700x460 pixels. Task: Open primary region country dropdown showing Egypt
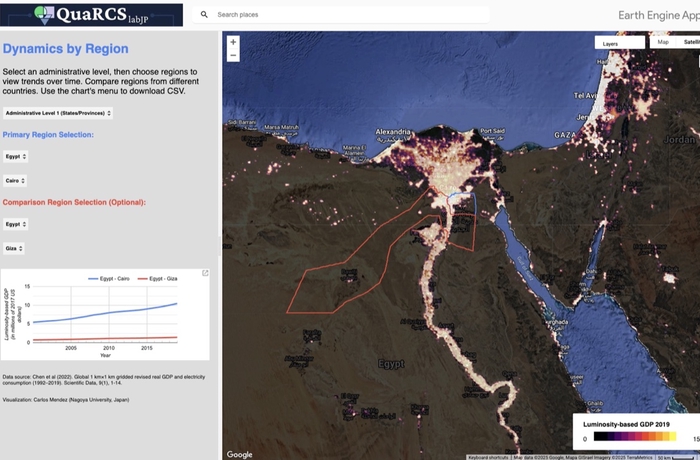(16, 157)
